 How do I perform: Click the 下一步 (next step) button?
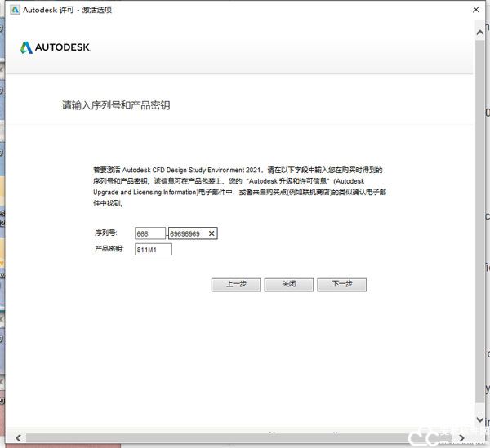tap(341, 285)
